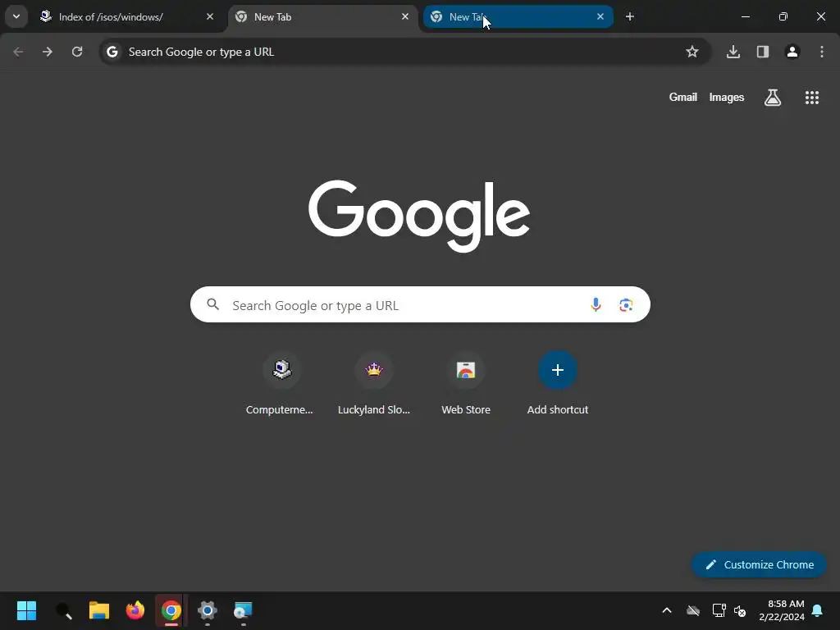Open the Computerne... shortcut tile

click(281, 384)
